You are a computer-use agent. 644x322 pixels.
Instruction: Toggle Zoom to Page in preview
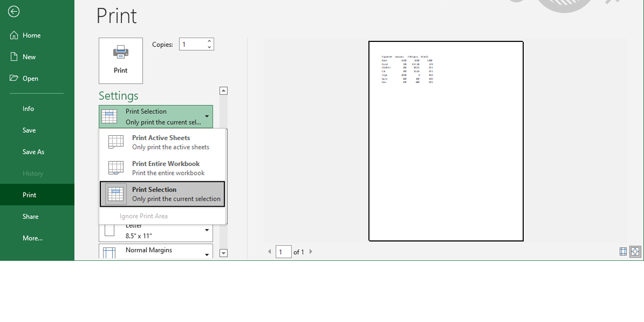pos(635,251)
